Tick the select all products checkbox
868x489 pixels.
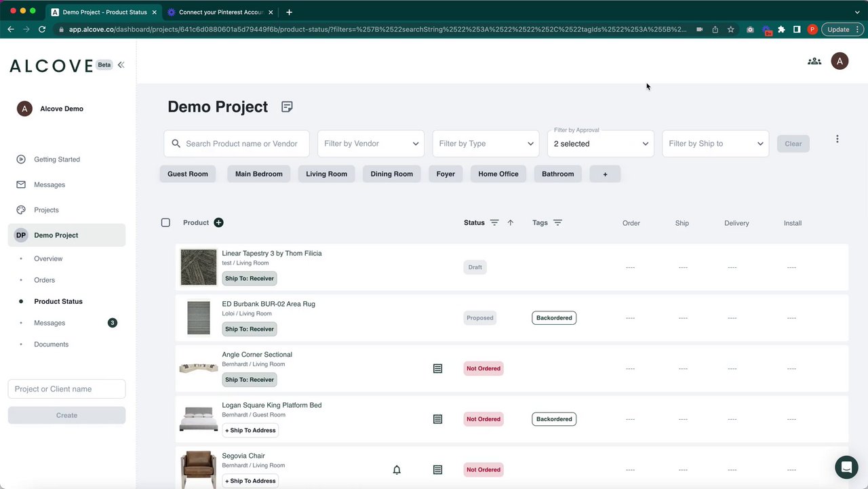pyautogui.click(x=165, y=222)
